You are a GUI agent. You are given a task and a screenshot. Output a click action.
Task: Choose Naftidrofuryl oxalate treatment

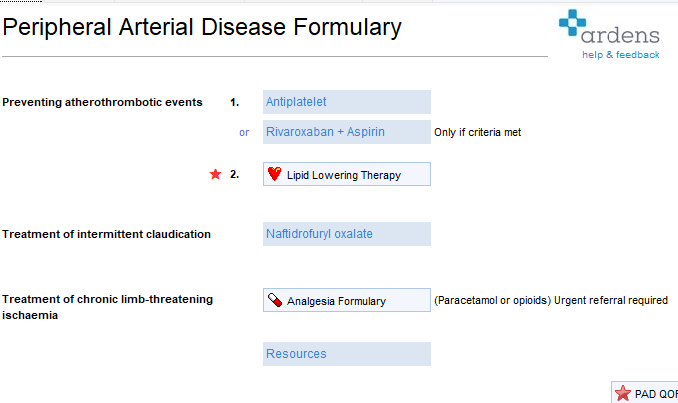[x=346, y=234]
